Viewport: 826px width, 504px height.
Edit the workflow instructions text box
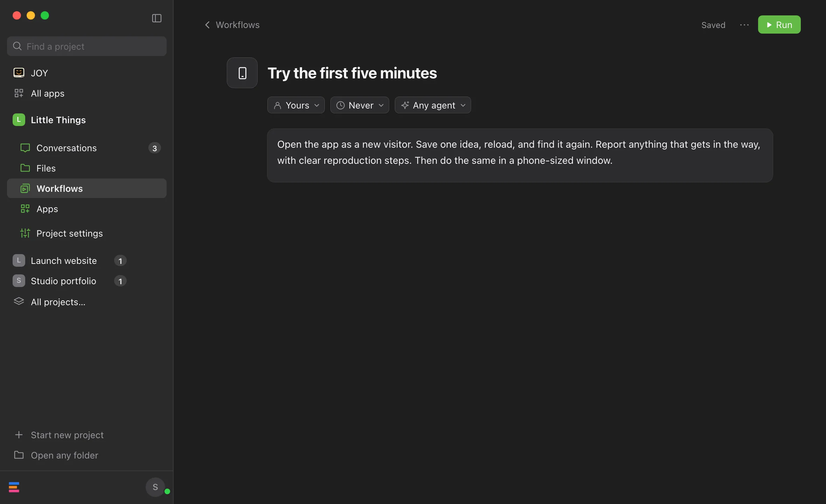[x=520, y=155]
